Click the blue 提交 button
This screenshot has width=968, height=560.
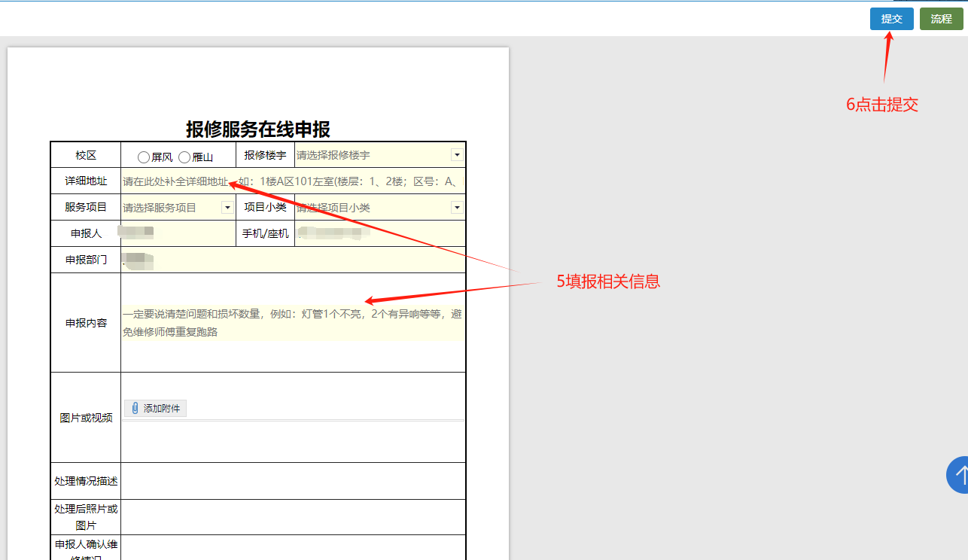click(x=891, y=19)
